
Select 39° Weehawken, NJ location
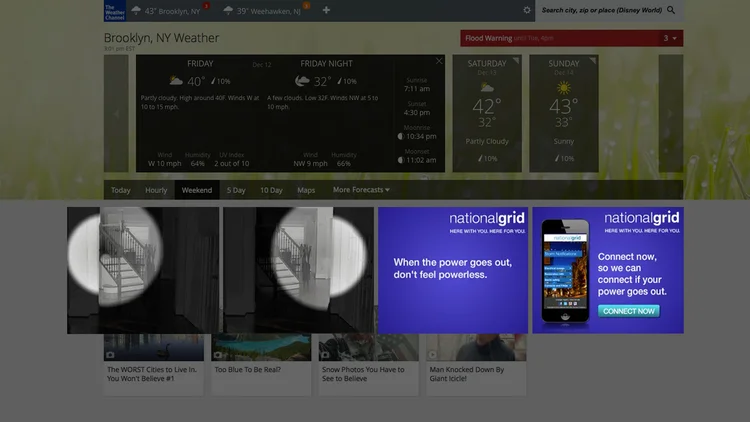coord(263,11)
